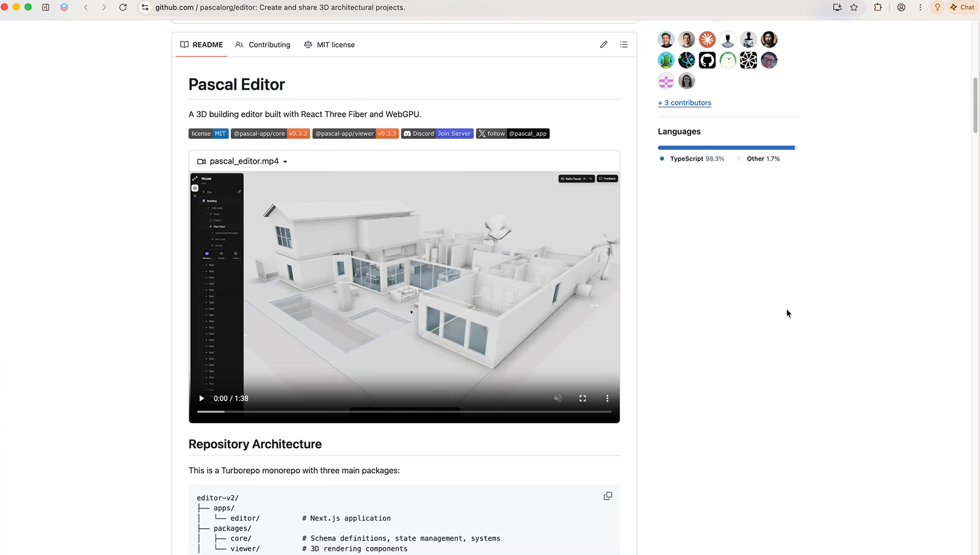Open the orange starburst contributor avatar
The height and width of the screenshot is (555, 980).
tap(707, 40)
